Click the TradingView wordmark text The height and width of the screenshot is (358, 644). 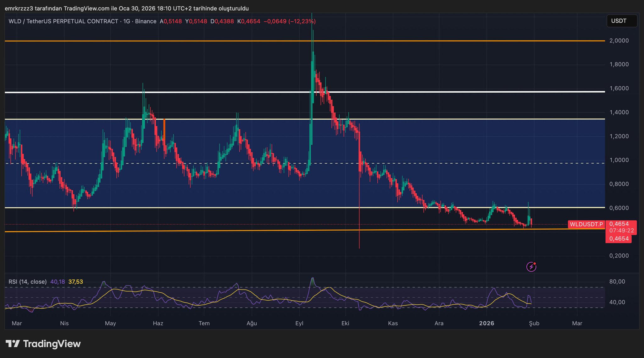[52, 344]
